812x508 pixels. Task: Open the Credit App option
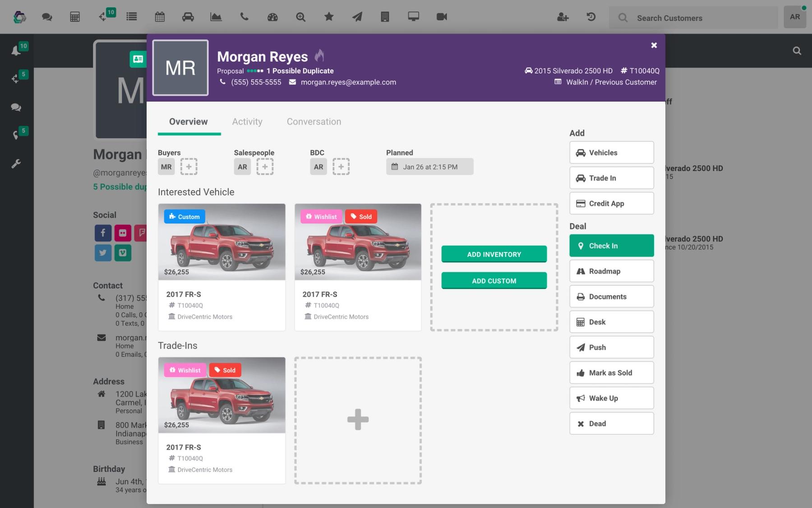[611, 203]
